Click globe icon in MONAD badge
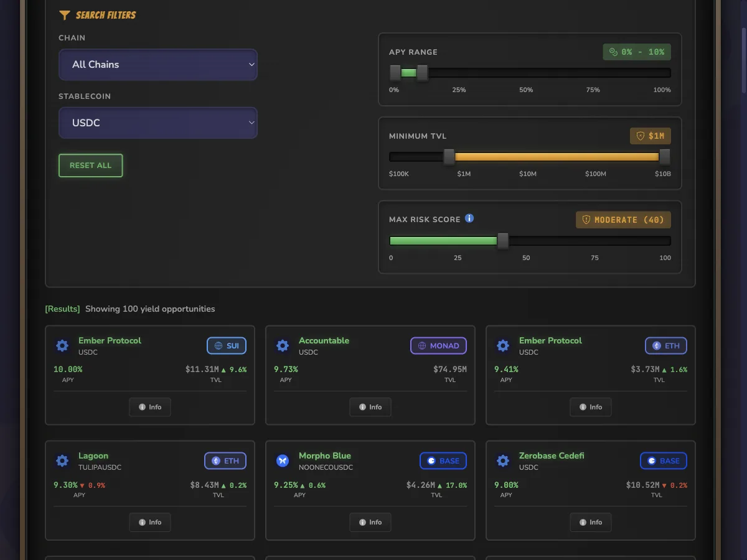Viewport: 747px width, 560px height. tap(422, 346)
